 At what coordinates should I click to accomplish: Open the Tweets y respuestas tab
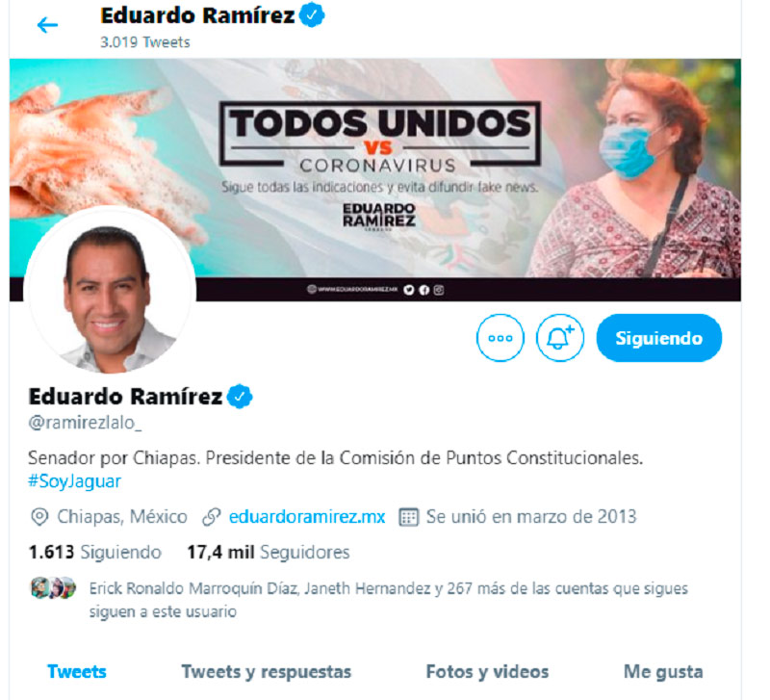tap(267, 671)
